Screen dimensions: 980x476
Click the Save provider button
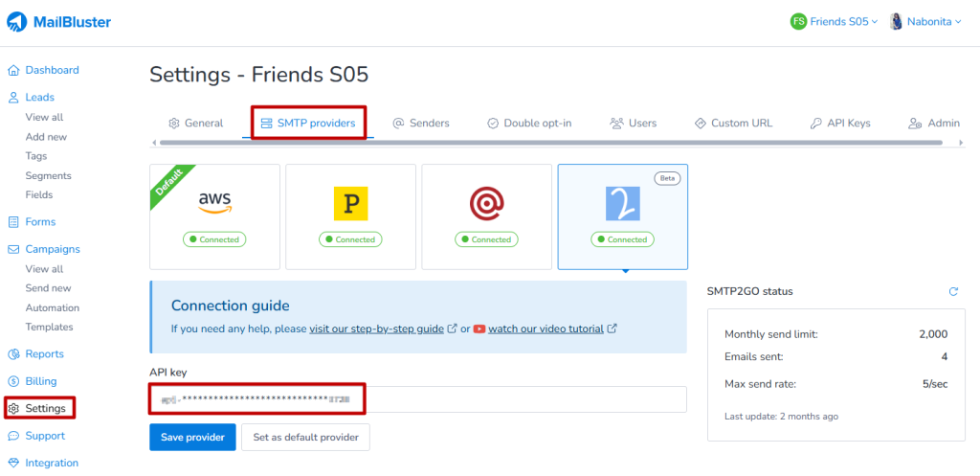(192, 438)
